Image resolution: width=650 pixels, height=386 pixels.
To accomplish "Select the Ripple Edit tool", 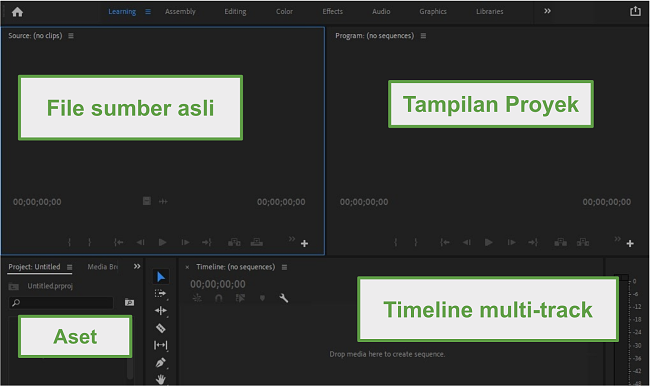I will click(x=160, y=311).
